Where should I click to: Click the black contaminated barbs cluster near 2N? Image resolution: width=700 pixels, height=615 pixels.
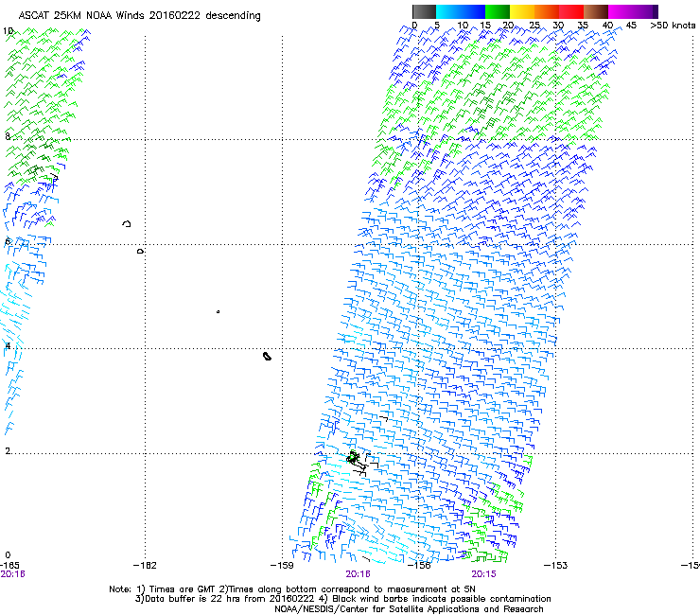point(361,463)
